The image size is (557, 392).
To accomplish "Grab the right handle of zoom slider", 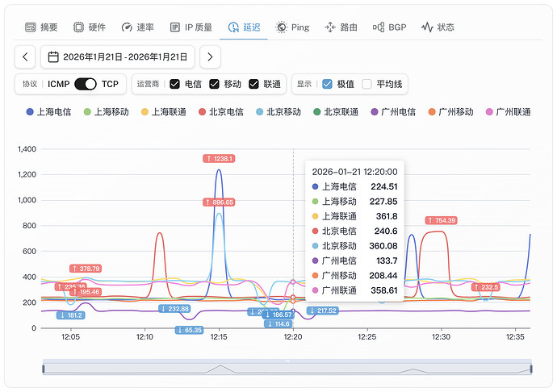I will point(531,369).
